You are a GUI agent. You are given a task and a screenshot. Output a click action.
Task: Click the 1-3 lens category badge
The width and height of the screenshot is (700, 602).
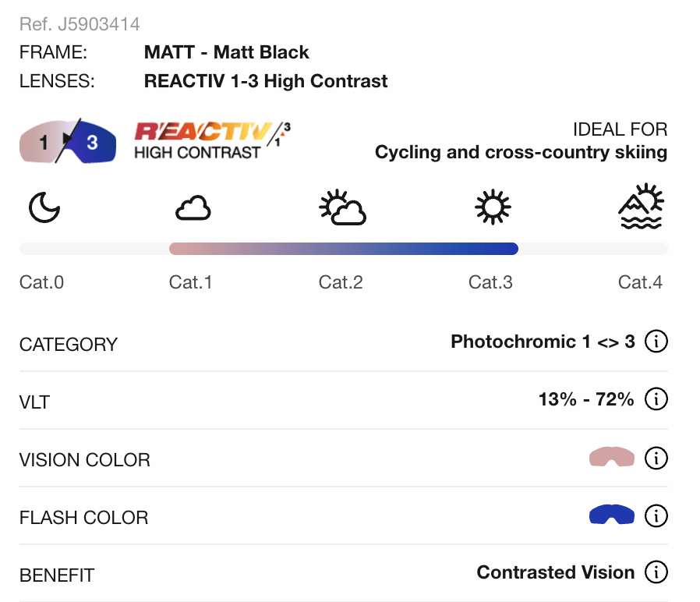[68, 142]
